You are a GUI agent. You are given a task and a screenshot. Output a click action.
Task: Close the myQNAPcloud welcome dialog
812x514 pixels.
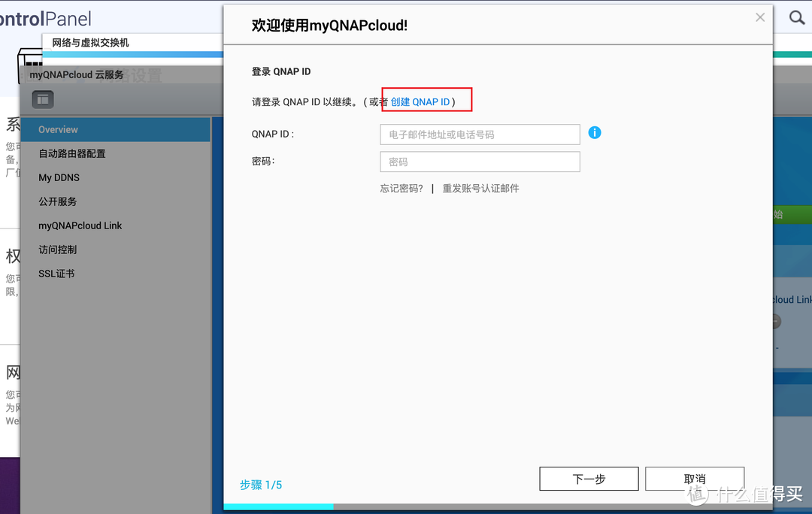point(760,17)
